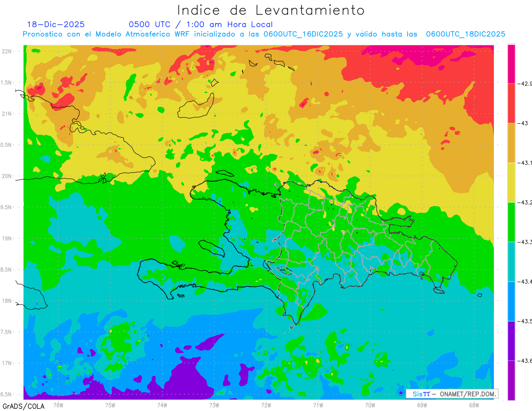Click the latitude label '6.5N'

click(7, 394)
